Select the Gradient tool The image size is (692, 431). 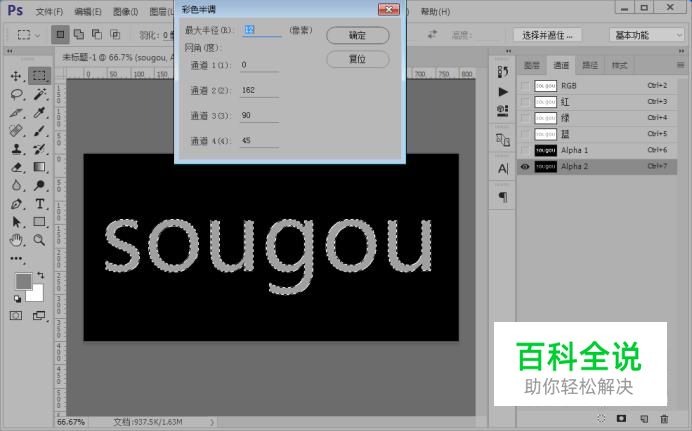(39, 167)
